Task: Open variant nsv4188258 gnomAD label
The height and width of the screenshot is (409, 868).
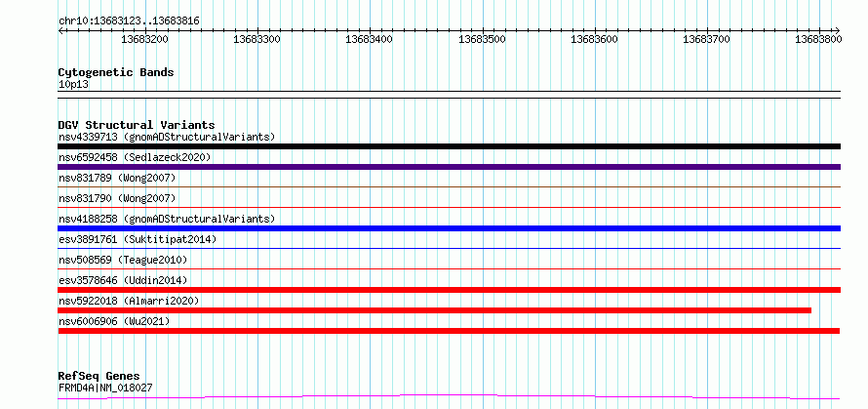Action: pos(167,219)
